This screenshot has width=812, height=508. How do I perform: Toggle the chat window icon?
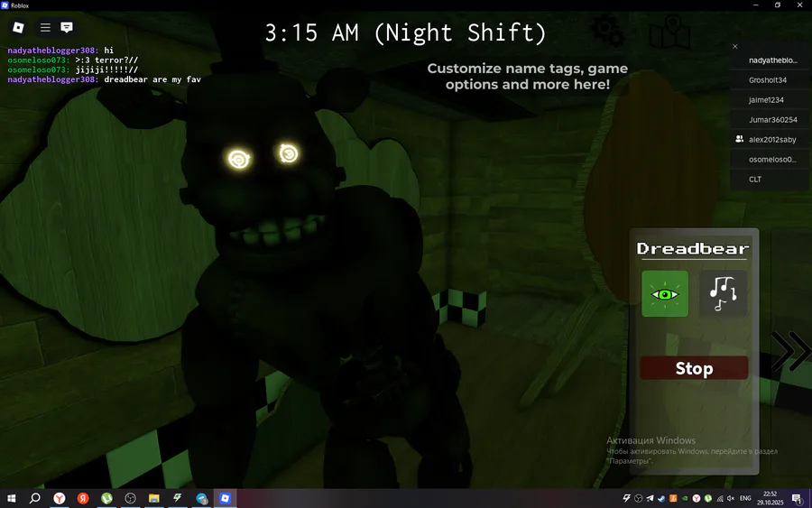[x=66, y=27]
